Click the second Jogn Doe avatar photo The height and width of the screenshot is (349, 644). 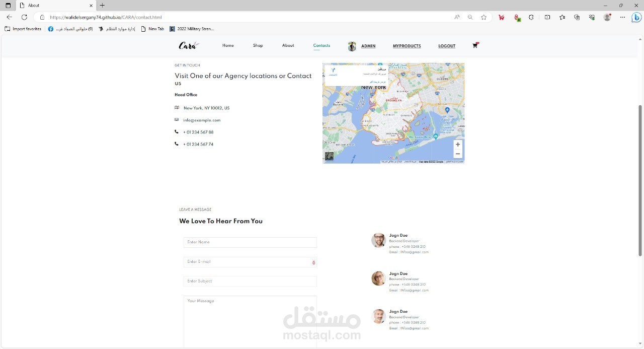pyautogui.click(x=378, y=278)
